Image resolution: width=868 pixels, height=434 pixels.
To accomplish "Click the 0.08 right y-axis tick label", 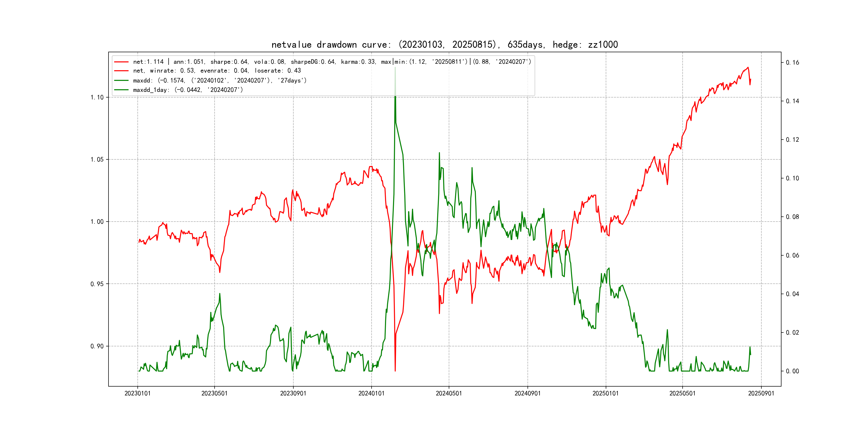I will point(792,217).
